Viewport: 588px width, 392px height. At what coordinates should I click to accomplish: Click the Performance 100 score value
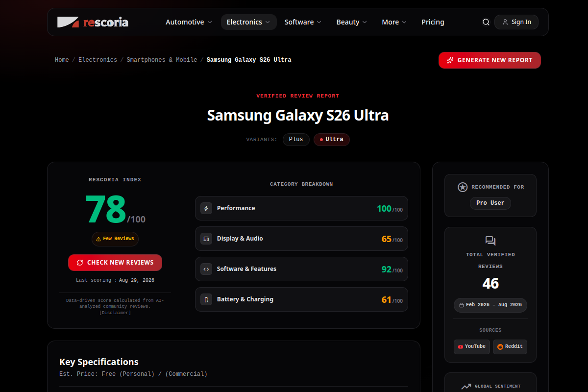coord(384,209)
